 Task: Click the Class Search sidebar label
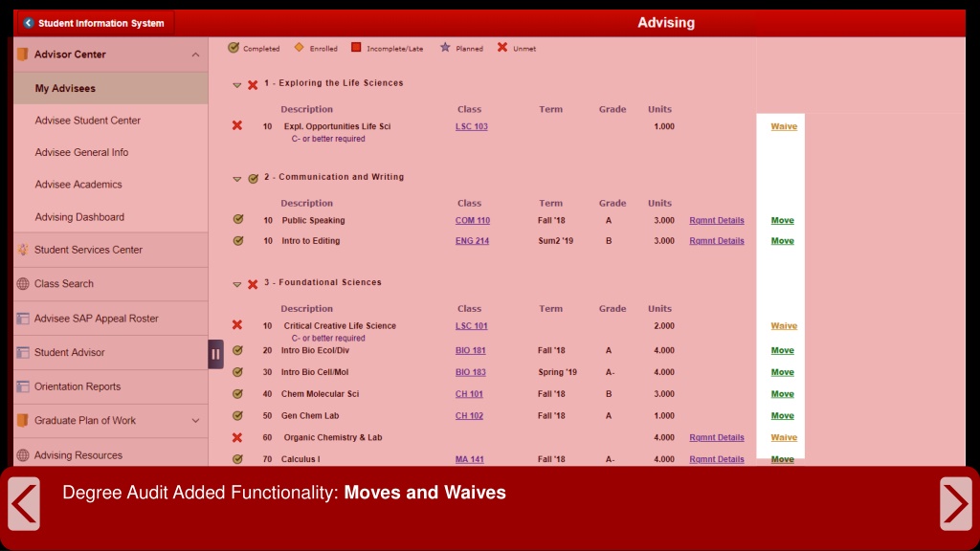[x=64, y=283]
